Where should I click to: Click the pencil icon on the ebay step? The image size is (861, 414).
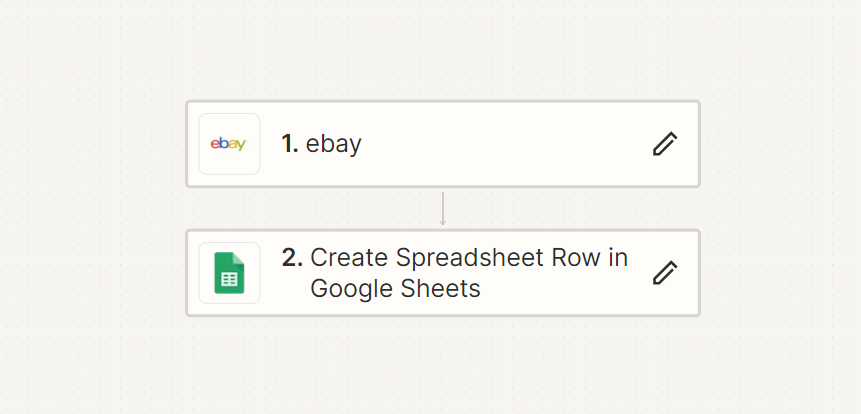click(665, 144)
